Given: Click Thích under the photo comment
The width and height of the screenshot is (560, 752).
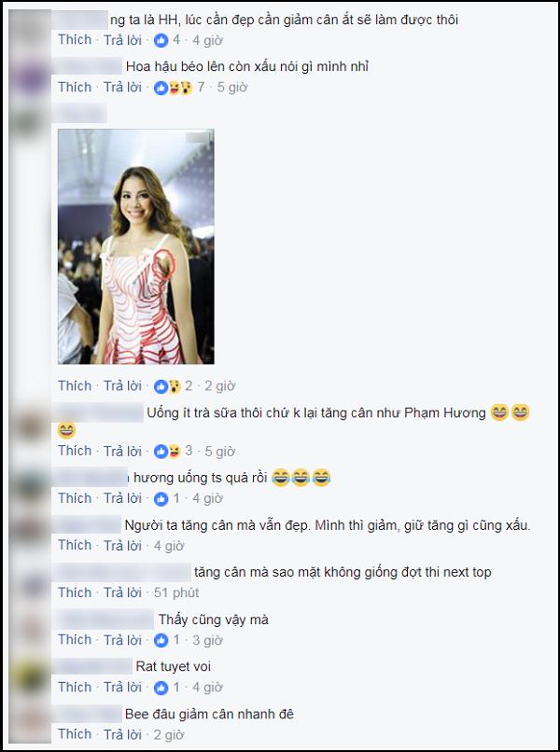Looking at the screenshot, I should tap(75, 385).
